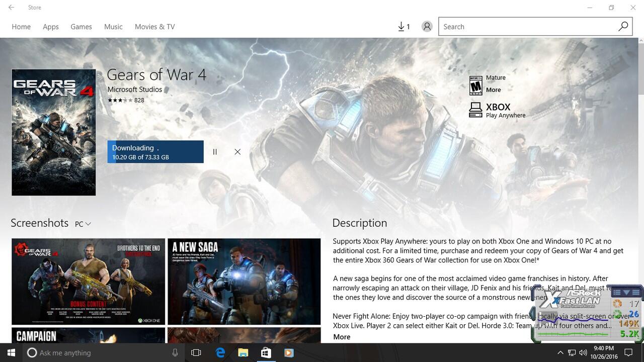Screen dimensions: 644x362
Task: Switch to the Games tab
Action: 81,27
